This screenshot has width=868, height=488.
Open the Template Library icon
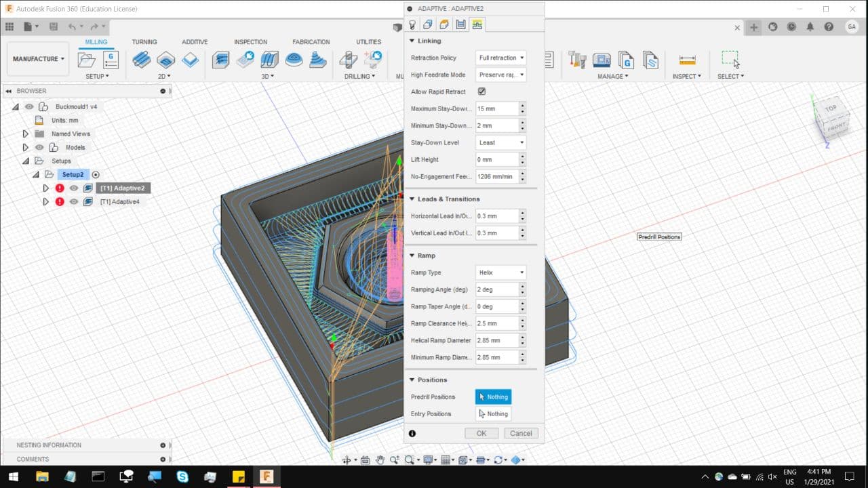pyautogui.click(x=650, y=60)
